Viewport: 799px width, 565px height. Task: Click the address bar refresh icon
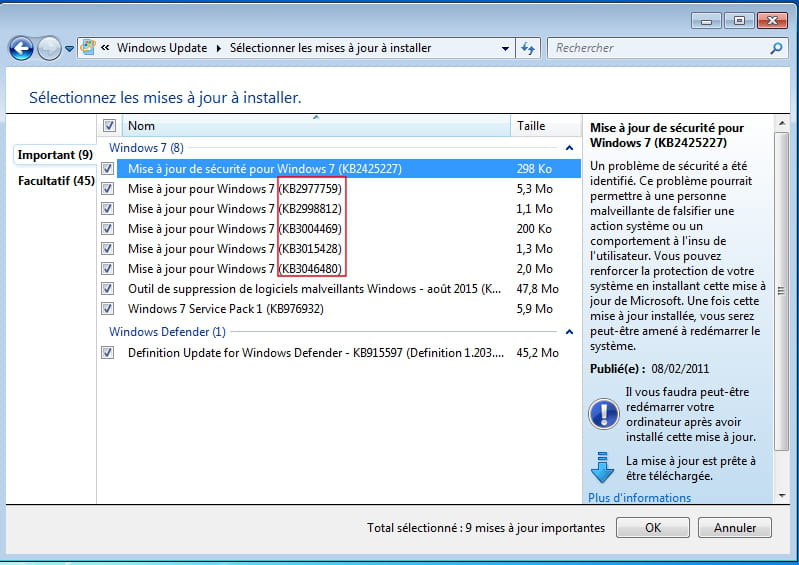[528, 48]
